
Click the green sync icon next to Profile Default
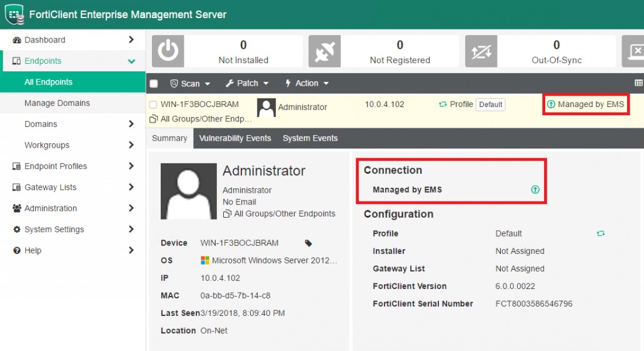600,233
